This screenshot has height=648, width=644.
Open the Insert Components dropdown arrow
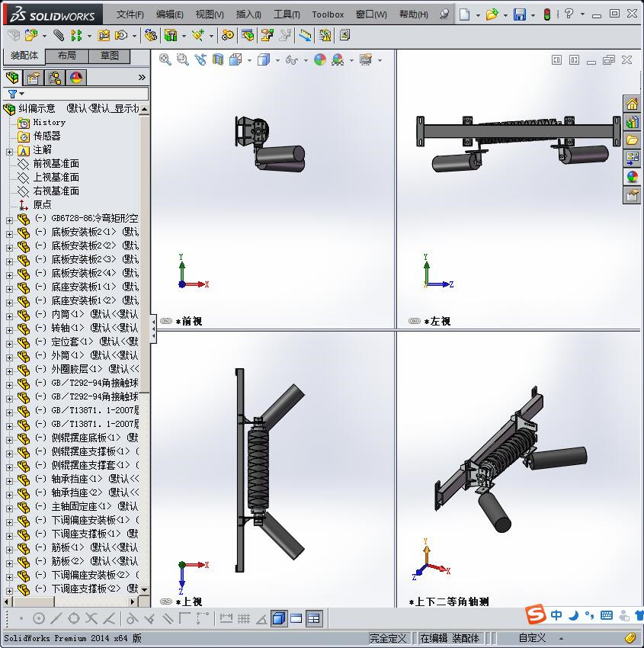point(44,37)
